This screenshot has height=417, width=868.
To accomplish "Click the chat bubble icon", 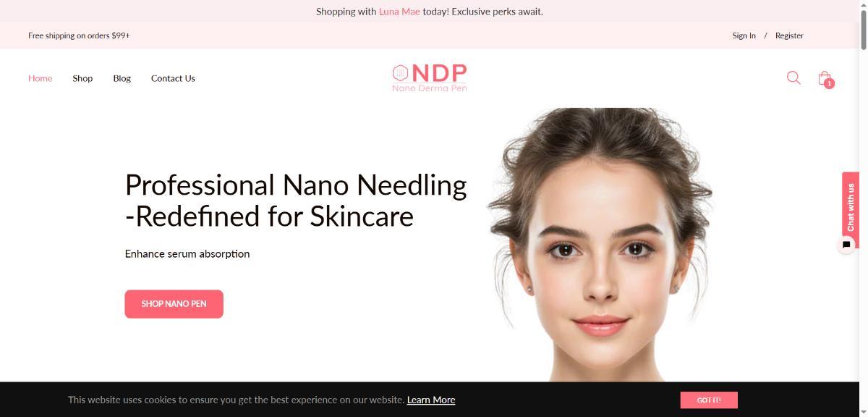I will click(846, 245).
